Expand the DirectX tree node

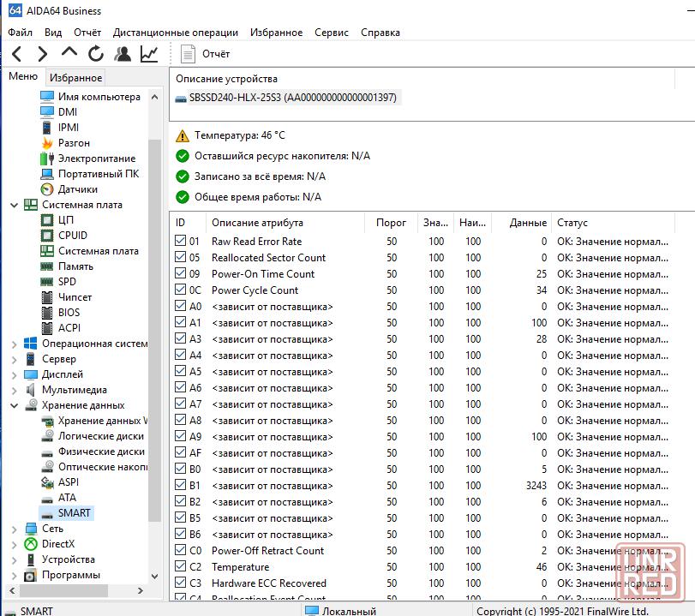14,544
